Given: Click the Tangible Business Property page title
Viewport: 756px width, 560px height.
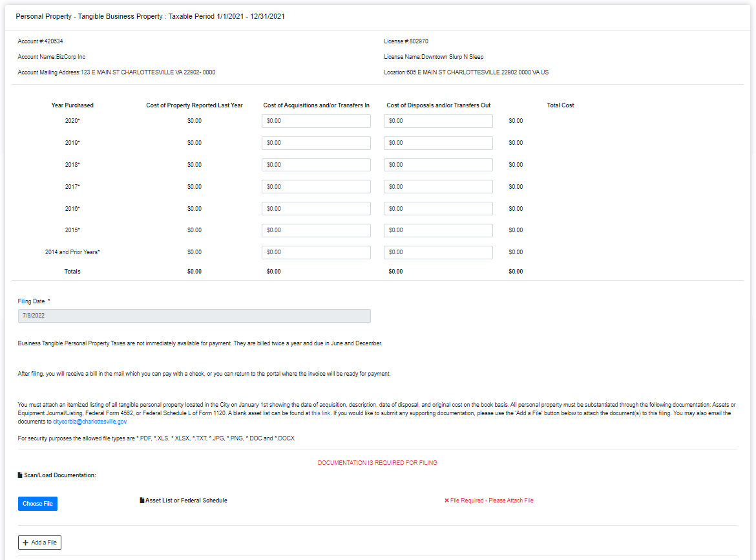Looking at the screenshot, I should click(152, 16).
